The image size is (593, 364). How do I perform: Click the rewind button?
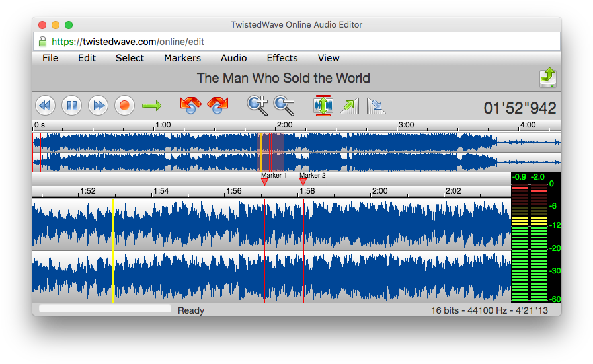point(46,106)
